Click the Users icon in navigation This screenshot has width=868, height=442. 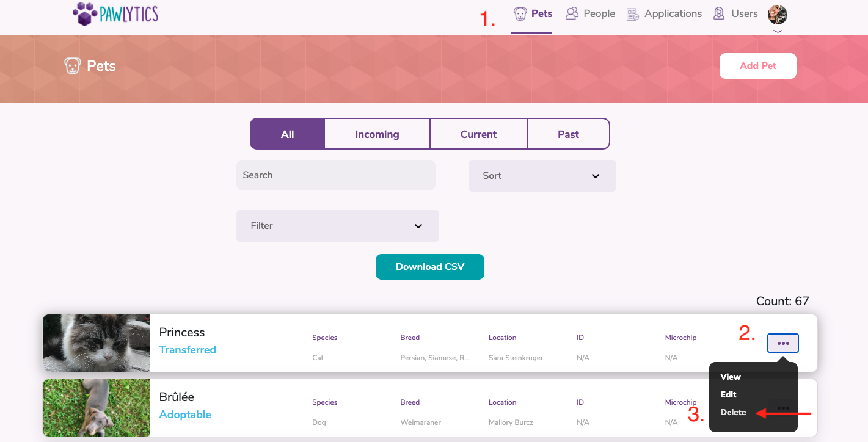click(719, 13)
